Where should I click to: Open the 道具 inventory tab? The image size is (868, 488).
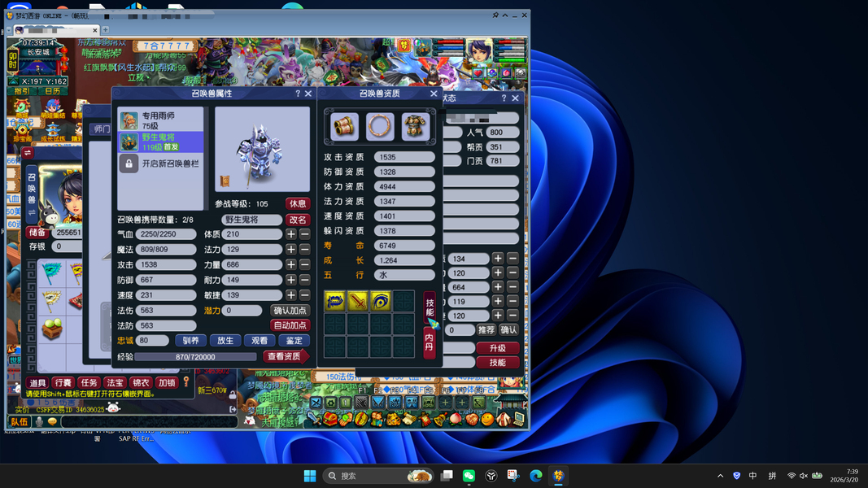tap(37, 382)
